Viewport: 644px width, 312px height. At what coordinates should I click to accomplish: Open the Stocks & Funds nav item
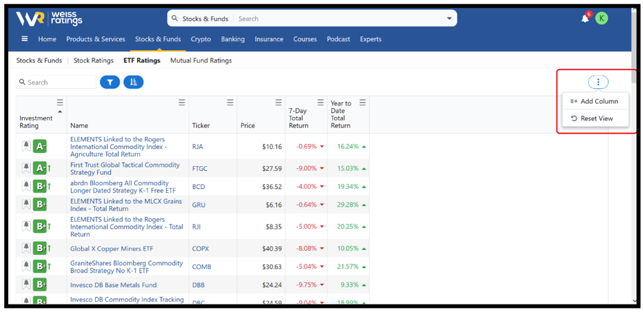click(158, 39)
